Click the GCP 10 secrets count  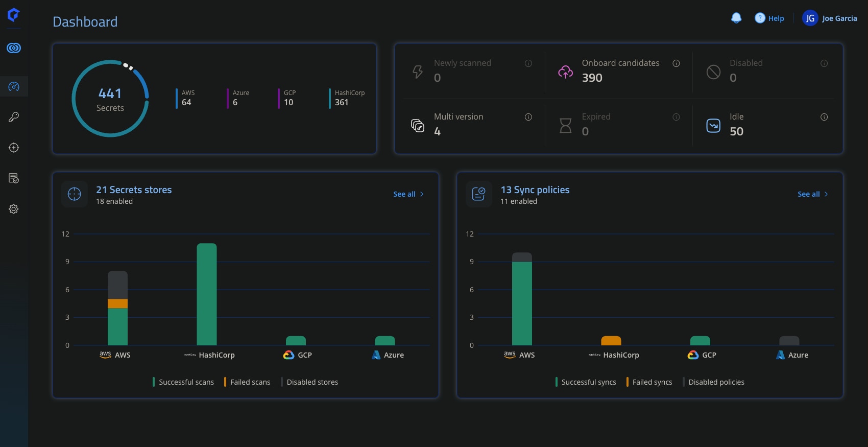pos(288,98)
